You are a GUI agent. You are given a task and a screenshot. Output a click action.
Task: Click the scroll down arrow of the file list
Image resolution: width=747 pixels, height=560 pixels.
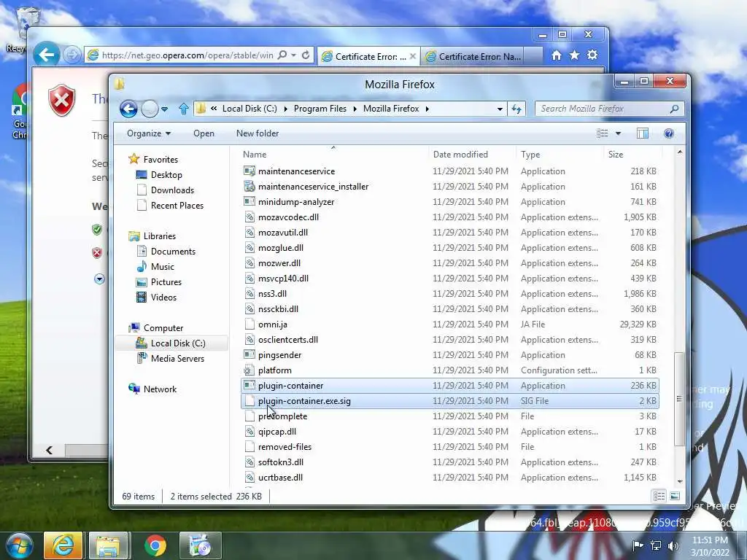tap(679, 481)
